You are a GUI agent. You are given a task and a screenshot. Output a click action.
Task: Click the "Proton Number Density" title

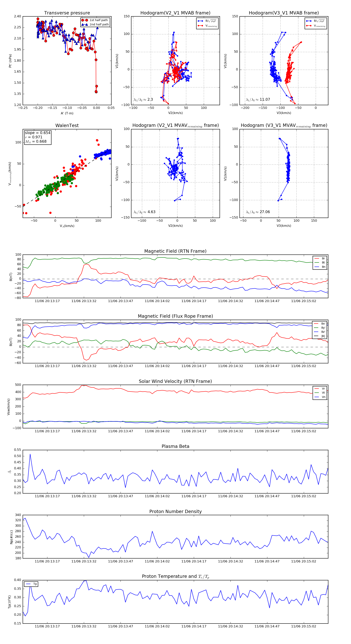[x=175, y=511]
